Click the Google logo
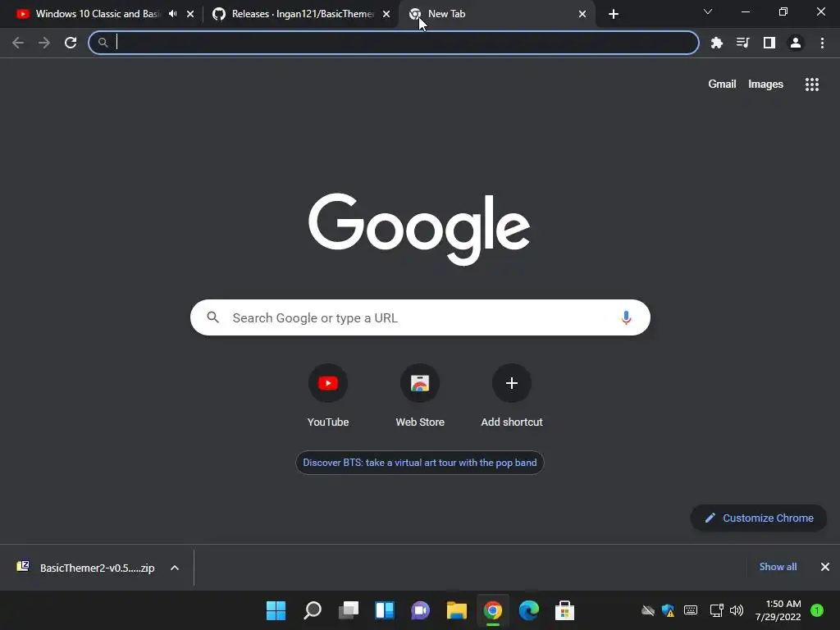Viewport: 840px width, 630px height. pyautogui.click(x=419, y=229)
